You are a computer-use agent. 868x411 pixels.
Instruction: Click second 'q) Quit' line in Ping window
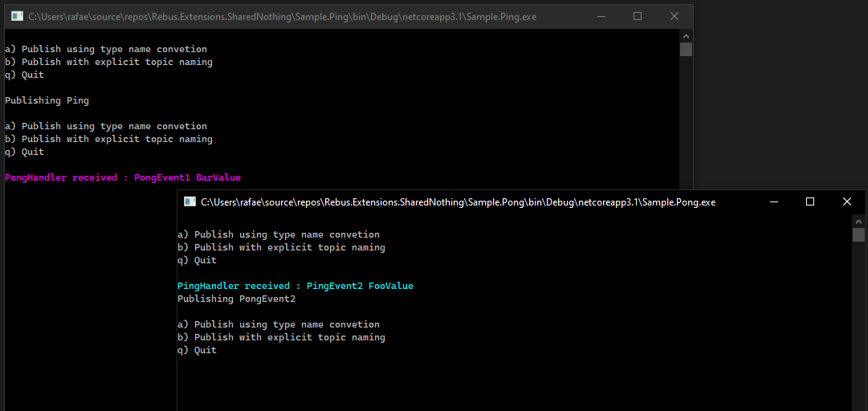pyautogui.click(x=24, y=152)
